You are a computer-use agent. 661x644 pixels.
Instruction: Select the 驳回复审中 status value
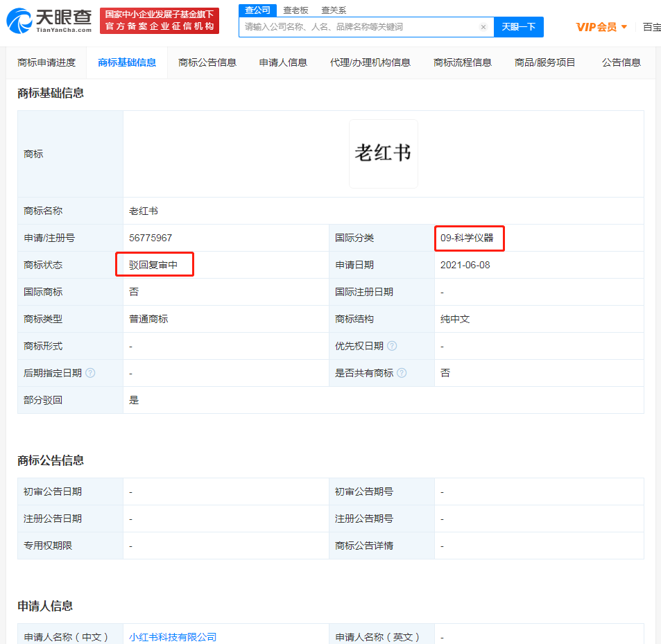(153, 265)
